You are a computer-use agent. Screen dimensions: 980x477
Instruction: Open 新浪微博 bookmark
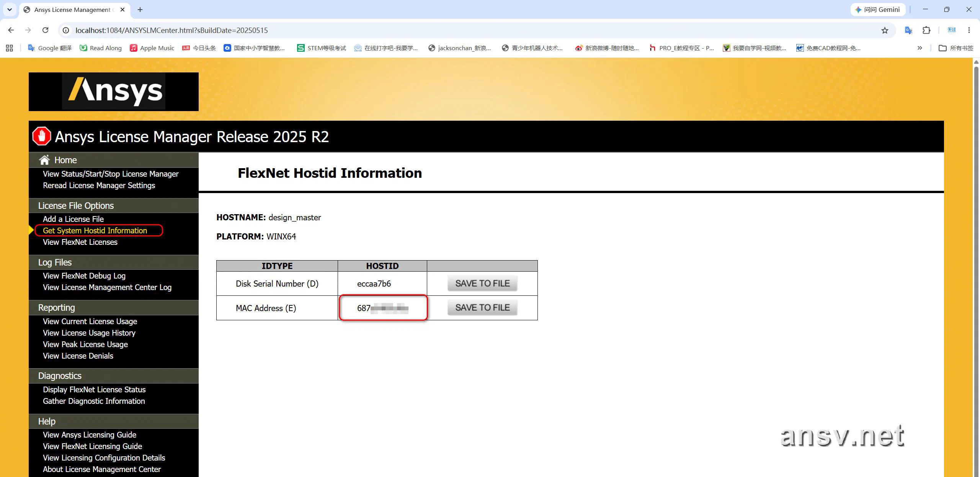click(x=607, y=48)
